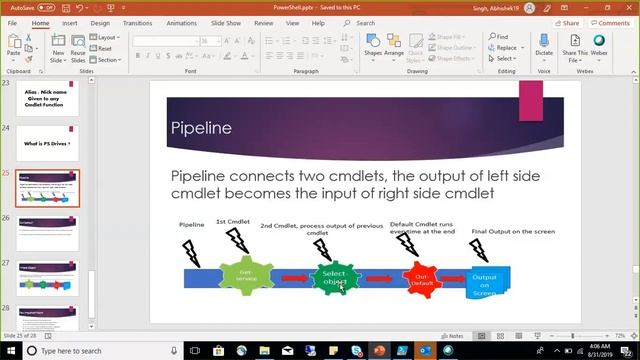The image size is (640, 360).
Task: Open File Explorer from the taskbar
Action: [264, 351]
